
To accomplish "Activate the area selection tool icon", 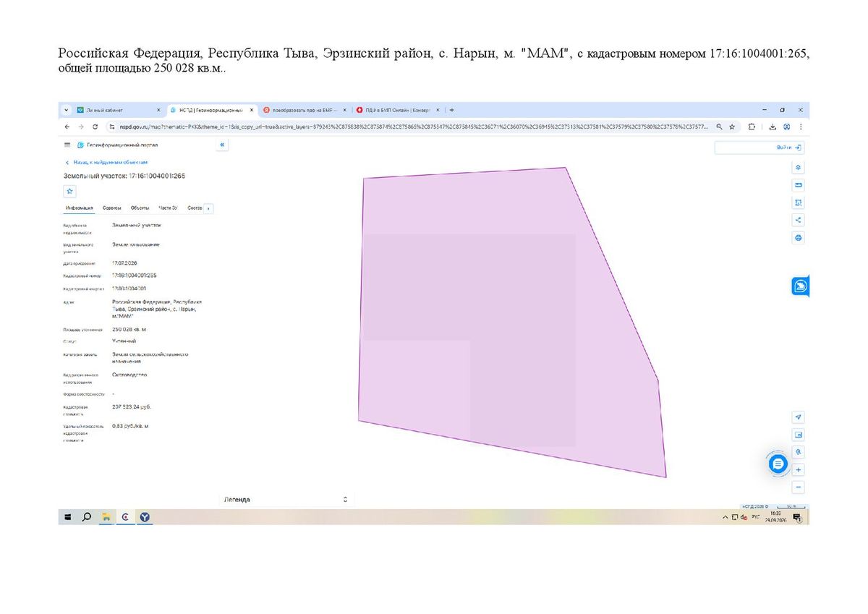I will click(799, 202).
